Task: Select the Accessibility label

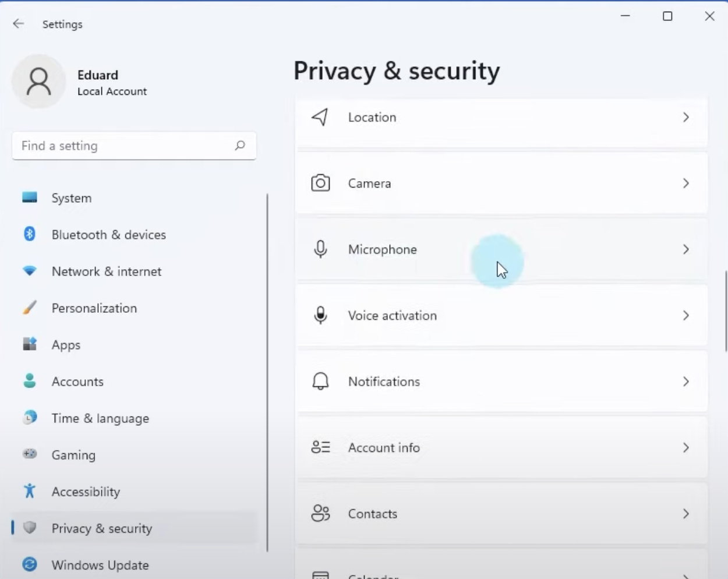Action: pos(86,492)
